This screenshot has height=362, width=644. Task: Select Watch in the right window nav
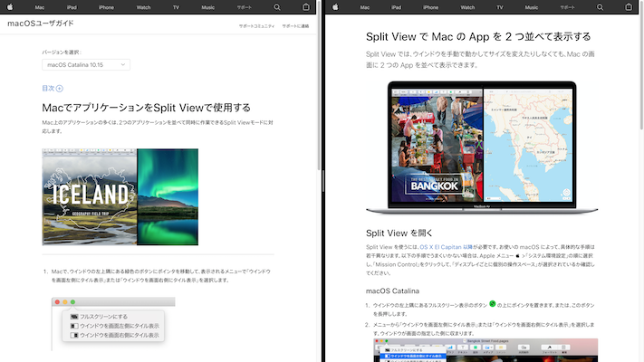click(x=467, y=7)
